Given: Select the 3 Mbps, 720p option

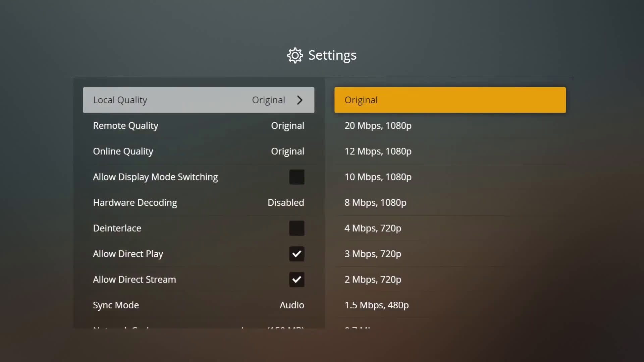Looking at the screenshot, I should [x=450, y=254].
